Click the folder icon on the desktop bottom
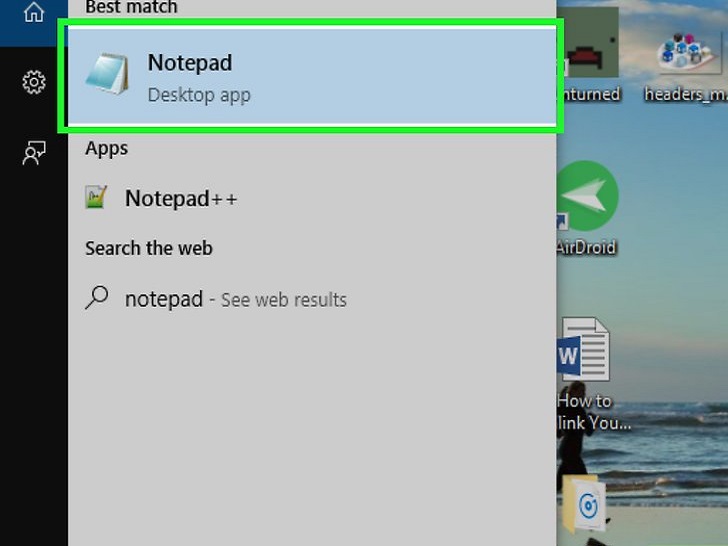 (583, 503)
